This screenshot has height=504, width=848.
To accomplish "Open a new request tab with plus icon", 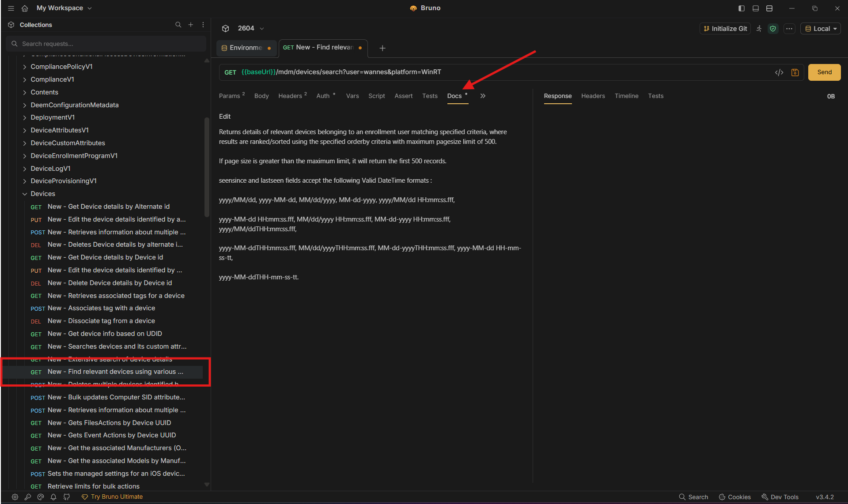I will point(382,48).
